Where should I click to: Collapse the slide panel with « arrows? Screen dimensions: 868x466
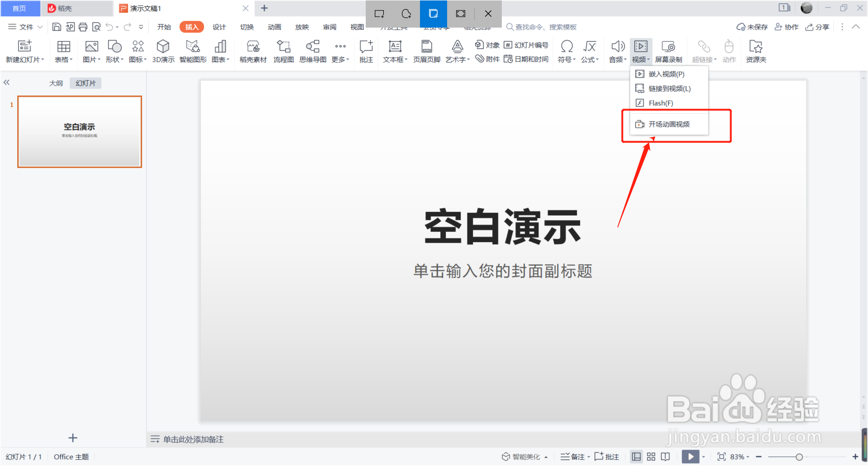[6, 82]
